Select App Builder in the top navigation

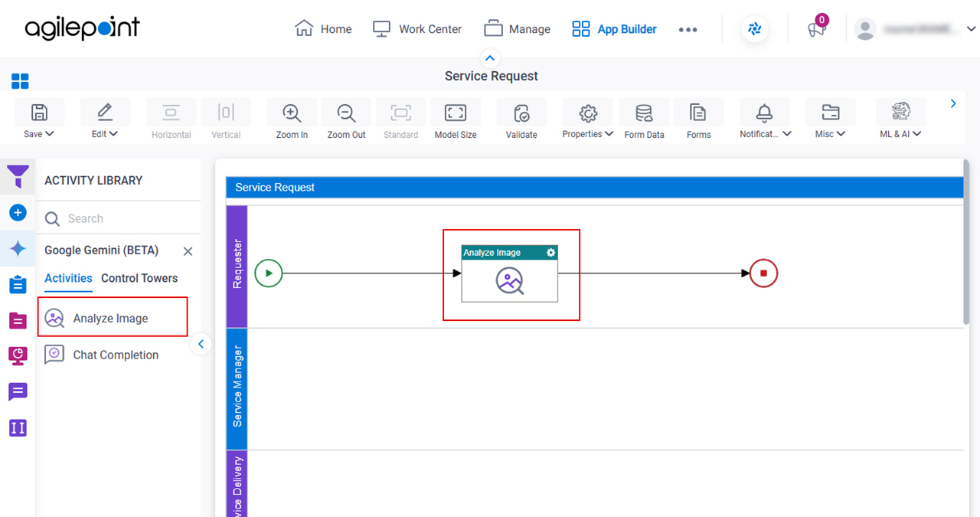[614, 29]
